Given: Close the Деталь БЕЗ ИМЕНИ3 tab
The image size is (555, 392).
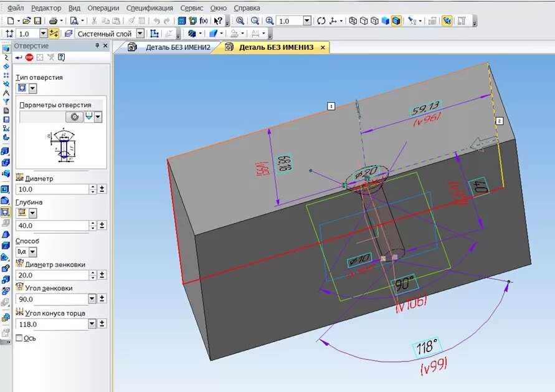Looking at the screenshot, I should coord(323,47).
